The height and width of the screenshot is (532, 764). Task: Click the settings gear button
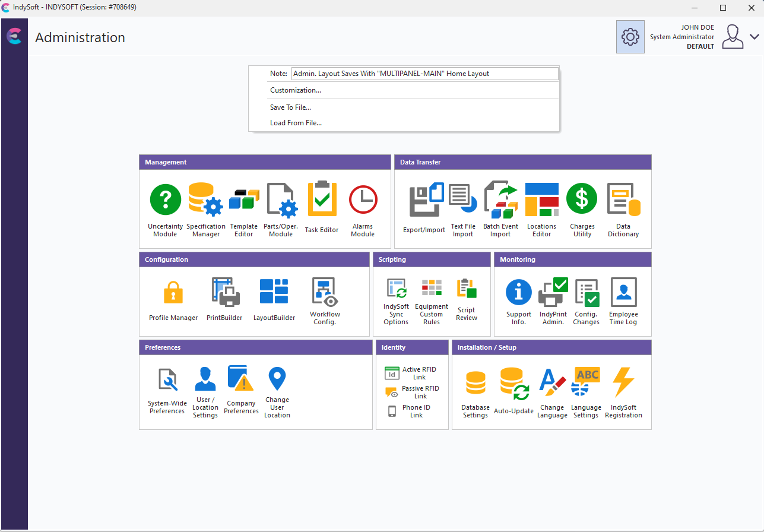tap(630, 37)
